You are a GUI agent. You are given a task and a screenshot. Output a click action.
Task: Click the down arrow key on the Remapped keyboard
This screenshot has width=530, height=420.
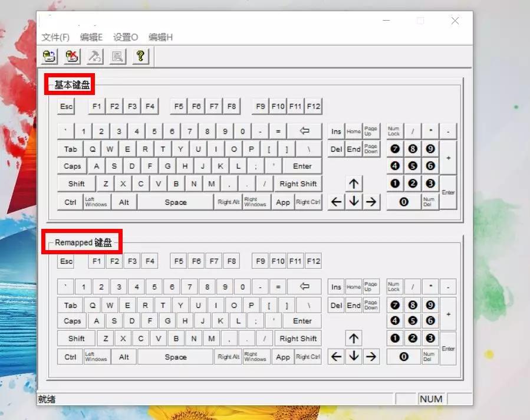click(353, 357)
